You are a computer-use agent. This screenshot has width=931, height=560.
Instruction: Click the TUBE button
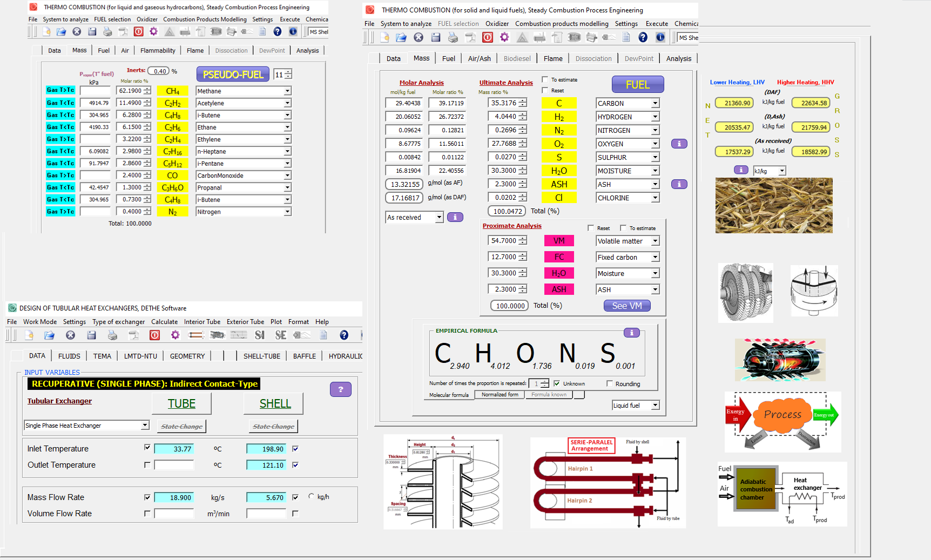click(181, 403)
